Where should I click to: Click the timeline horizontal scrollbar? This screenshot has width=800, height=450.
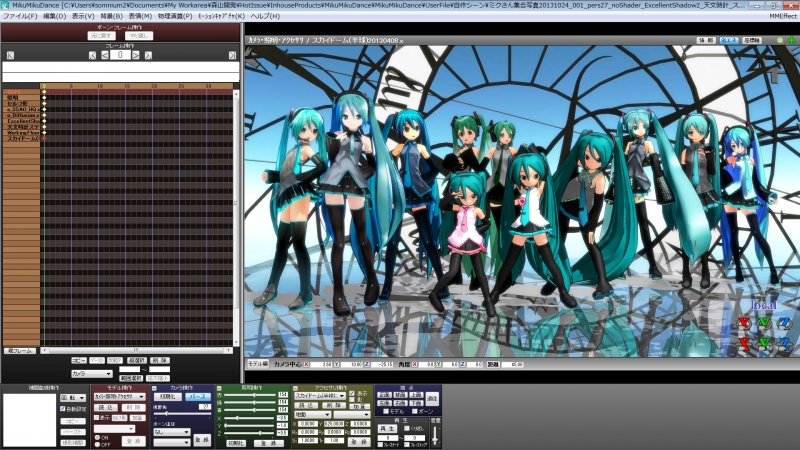[x=136, y=351]
